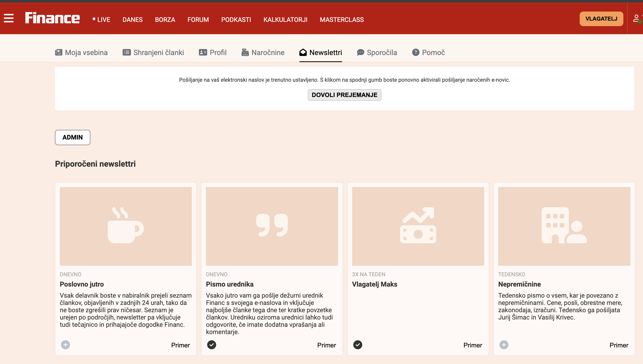Click the Vlagatelj Maks title
This screenshot has height=364, width=643.
(375, 284)
